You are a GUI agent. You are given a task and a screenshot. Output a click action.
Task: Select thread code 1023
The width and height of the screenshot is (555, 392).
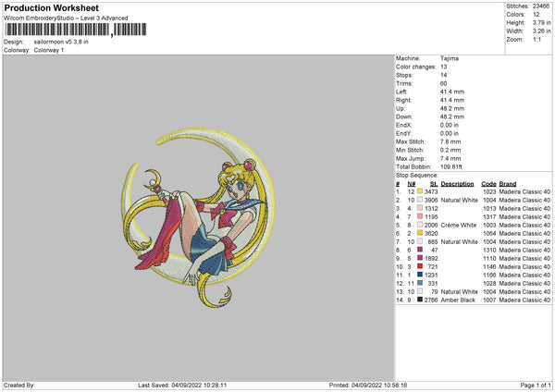489,191
